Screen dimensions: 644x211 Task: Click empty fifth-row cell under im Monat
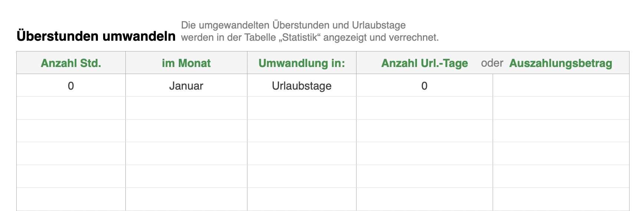[186, 176]
